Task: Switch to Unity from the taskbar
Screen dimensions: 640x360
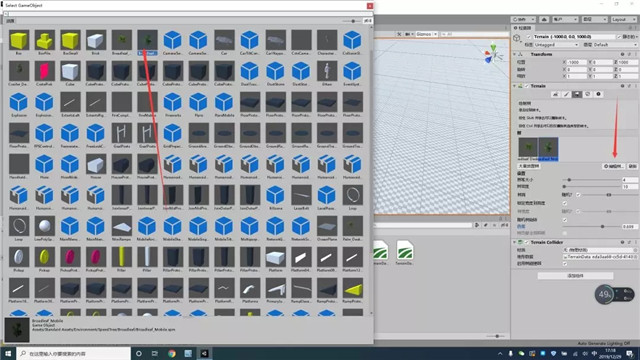Action: coord(204,353)
